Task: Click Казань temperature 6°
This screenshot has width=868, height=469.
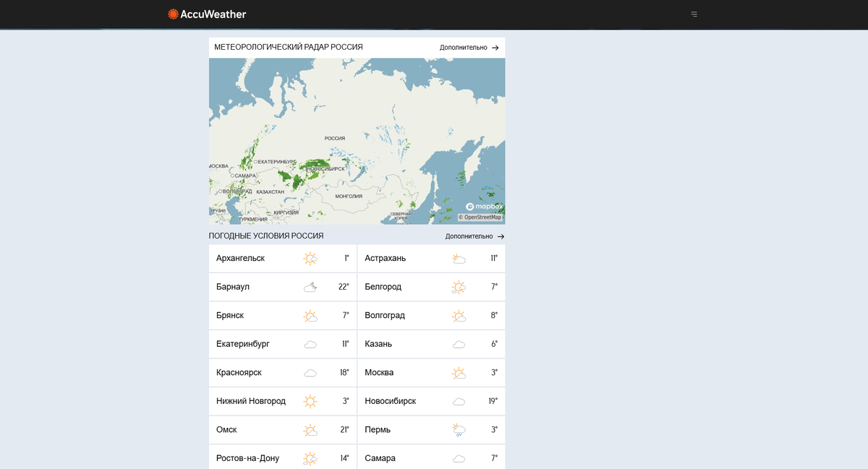Action: tap(494, 344)
